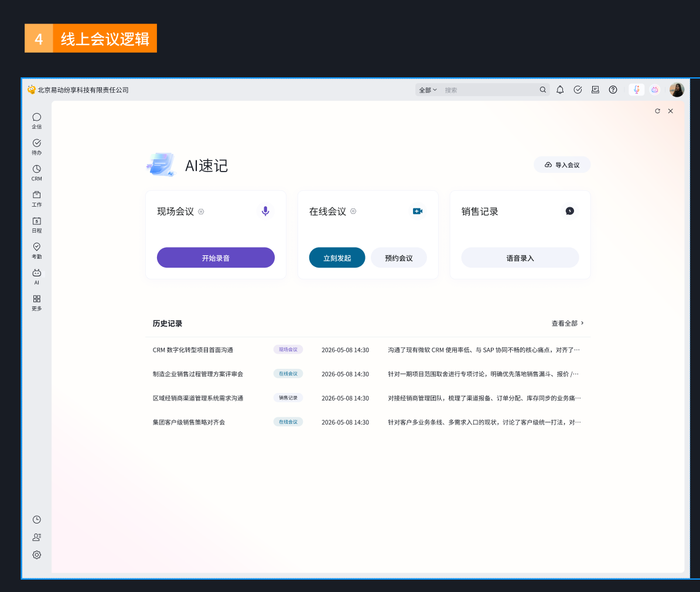Click the refresh icon in AI速记 panel
Image resolution: width=700 pixels, height=592 pixels.
(x=657, y=111)
